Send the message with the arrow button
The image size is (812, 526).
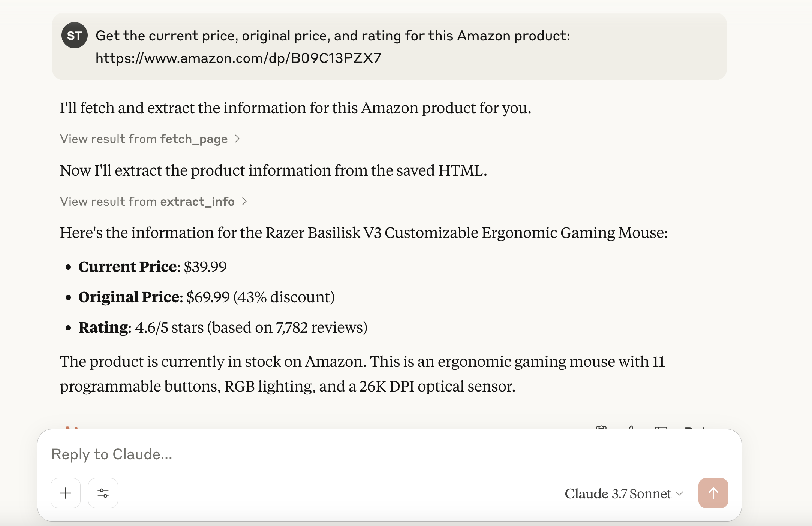tap(713, 493)
